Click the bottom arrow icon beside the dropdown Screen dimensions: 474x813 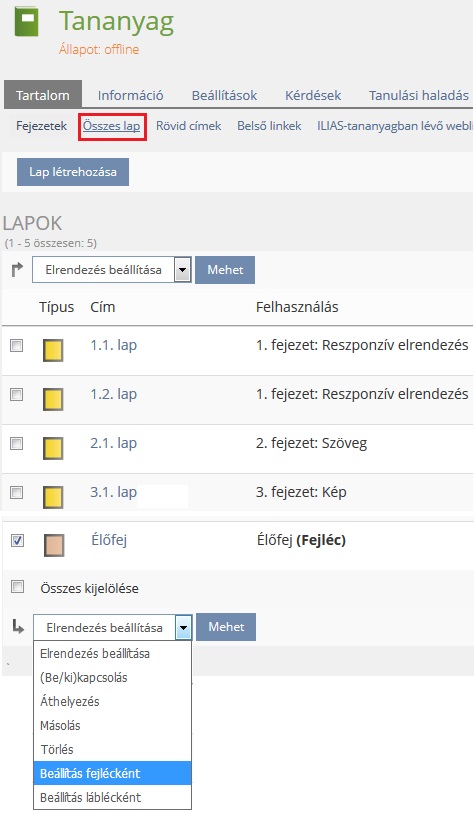click(18, 627)
